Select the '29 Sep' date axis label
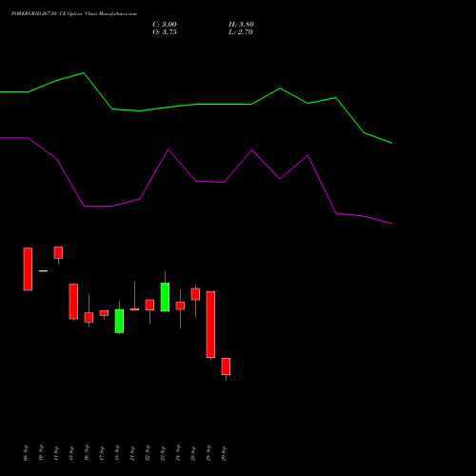Viewport: 476px width, 476px height. [x=224, y=453]
